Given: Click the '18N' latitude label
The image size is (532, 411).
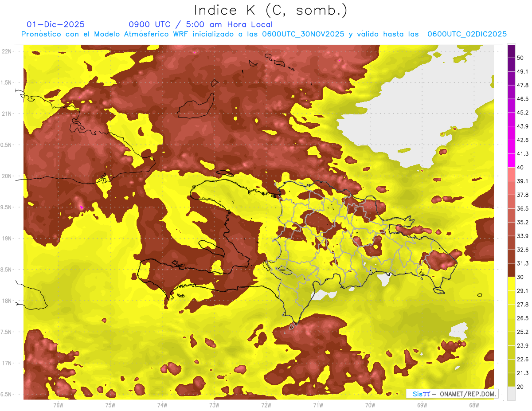Looking at the screenshot, I should click(x=7, y=301).
